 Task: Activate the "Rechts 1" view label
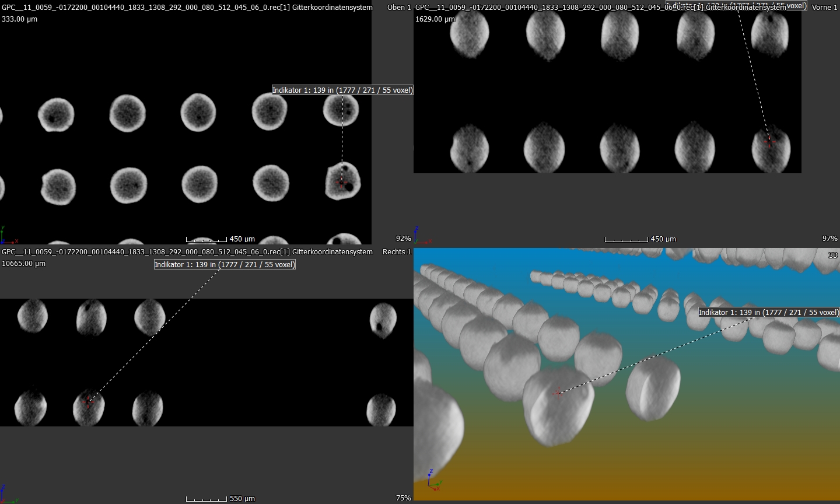click(397, 252)
